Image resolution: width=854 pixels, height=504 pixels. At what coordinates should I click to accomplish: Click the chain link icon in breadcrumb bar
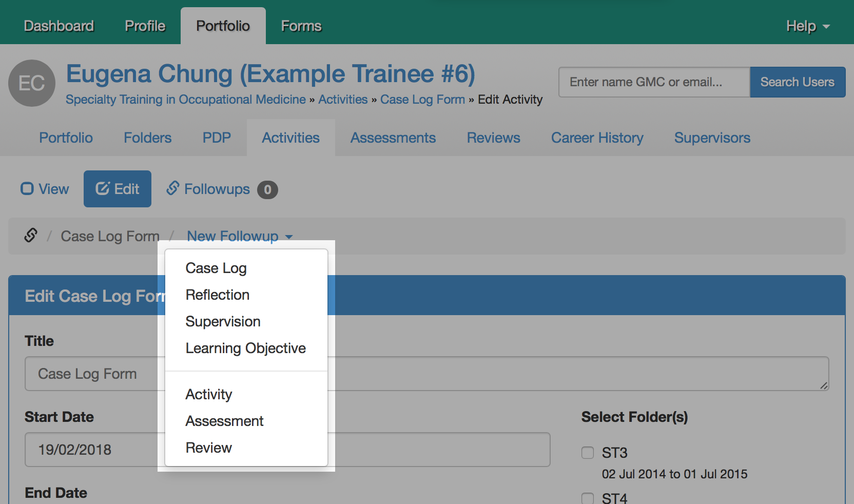31,236
